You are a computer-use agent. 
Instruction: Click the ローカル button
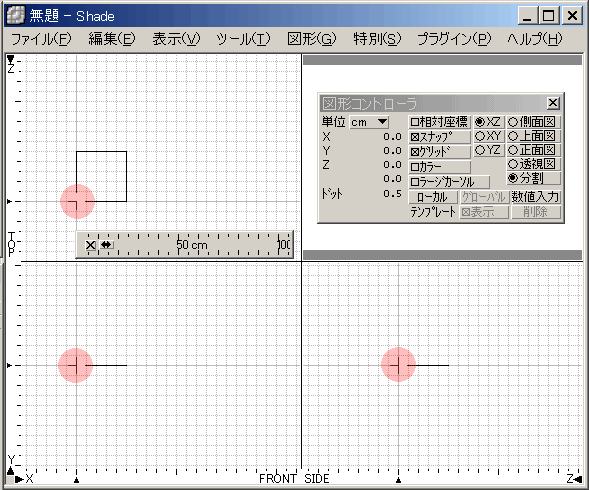(x=433, y=197)
